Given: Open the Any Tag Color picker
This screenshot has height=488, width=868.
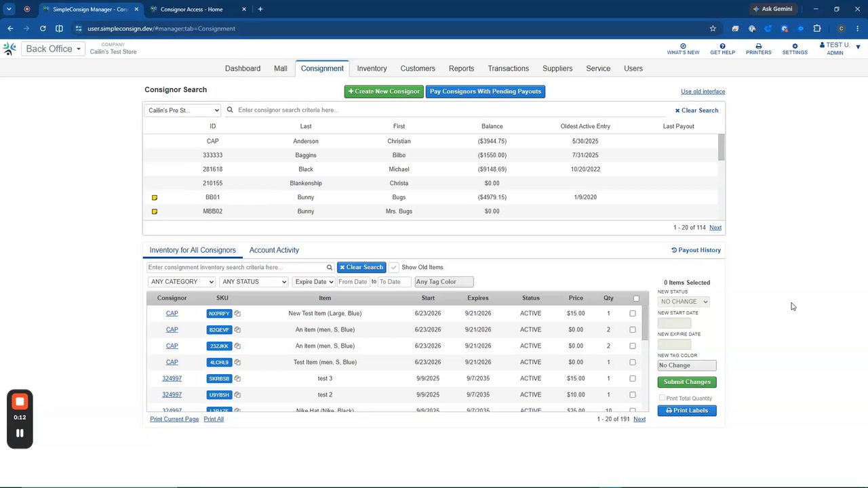Looking at the screenshot, I should coord(444,282).
